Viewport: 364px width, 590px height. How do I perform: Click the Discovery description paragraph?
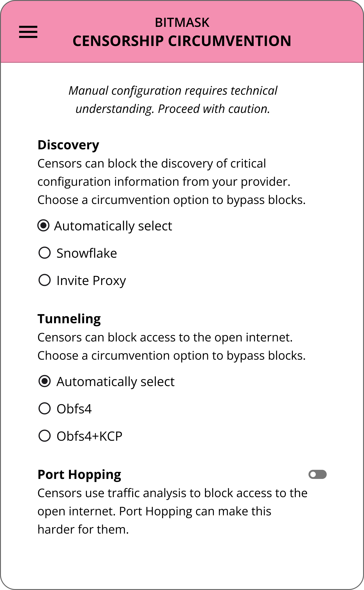pyautogui.click(x=171, y=182)
